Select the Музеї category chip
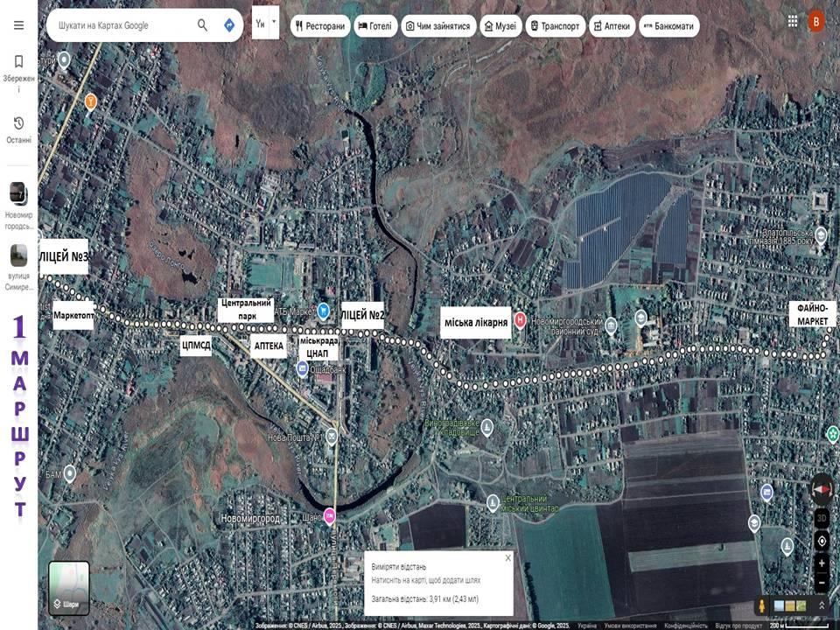This screenshot has height=630, width=840. tap(500, 25)
